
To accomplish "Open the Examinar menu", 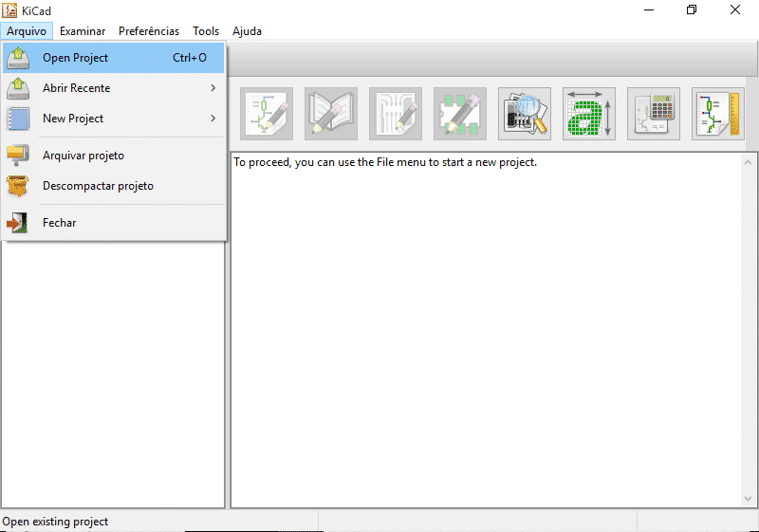I will click(83, 31).
